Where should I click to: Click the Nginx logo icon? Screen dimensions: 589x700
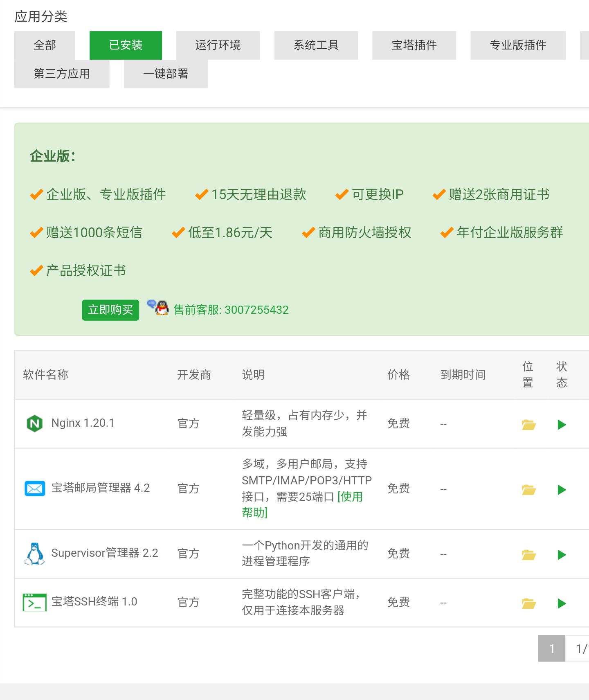coord(35,423)
